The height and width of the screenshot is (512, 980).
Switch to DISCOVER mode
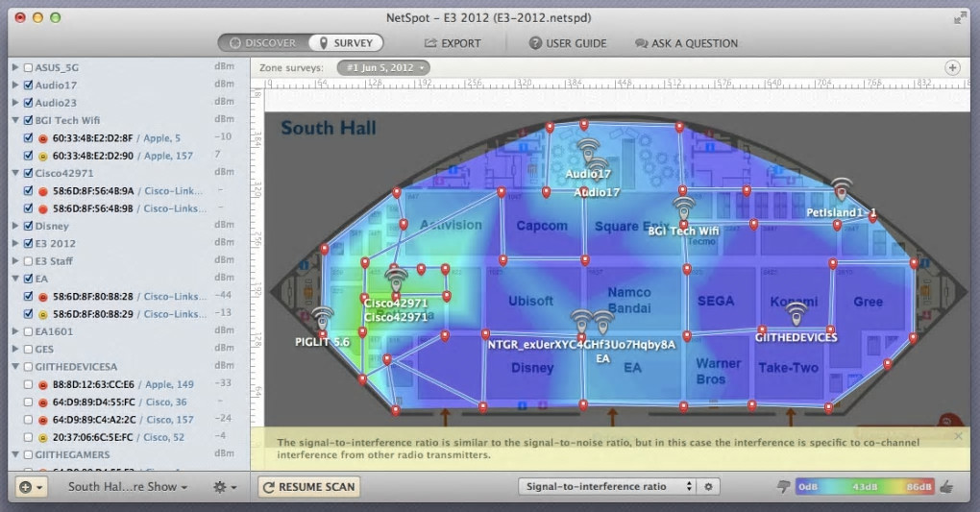264,43
